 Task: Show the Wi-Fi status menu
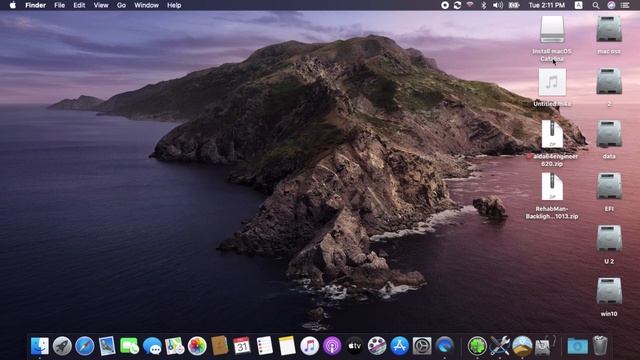pyautogui.click(x=470, y=5)
